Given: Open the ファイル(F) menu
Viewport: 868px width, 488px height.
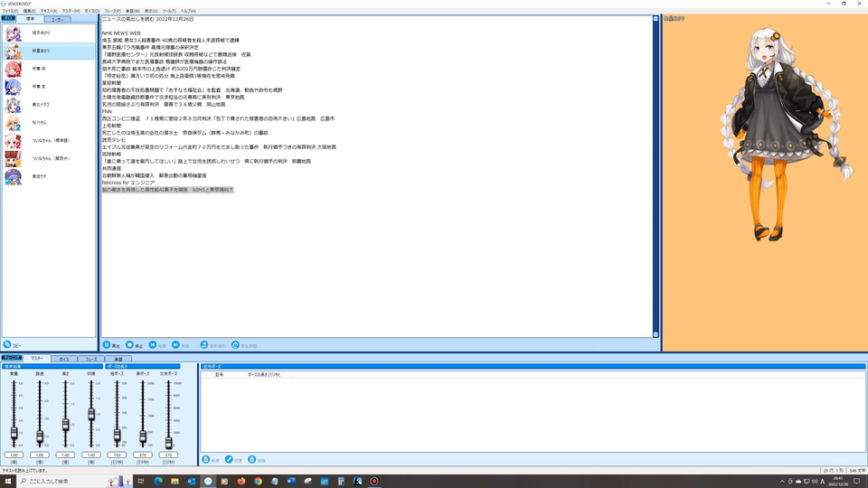Looking at the screenshot, I should pos(10,11).
